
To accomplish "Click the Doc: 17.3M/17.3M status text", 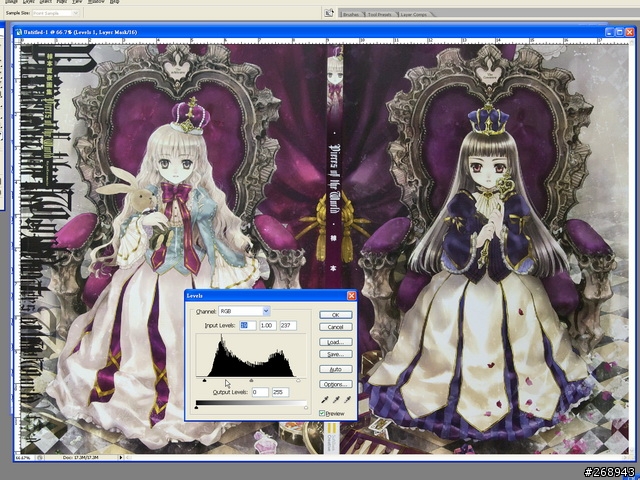I will [81, 458].
